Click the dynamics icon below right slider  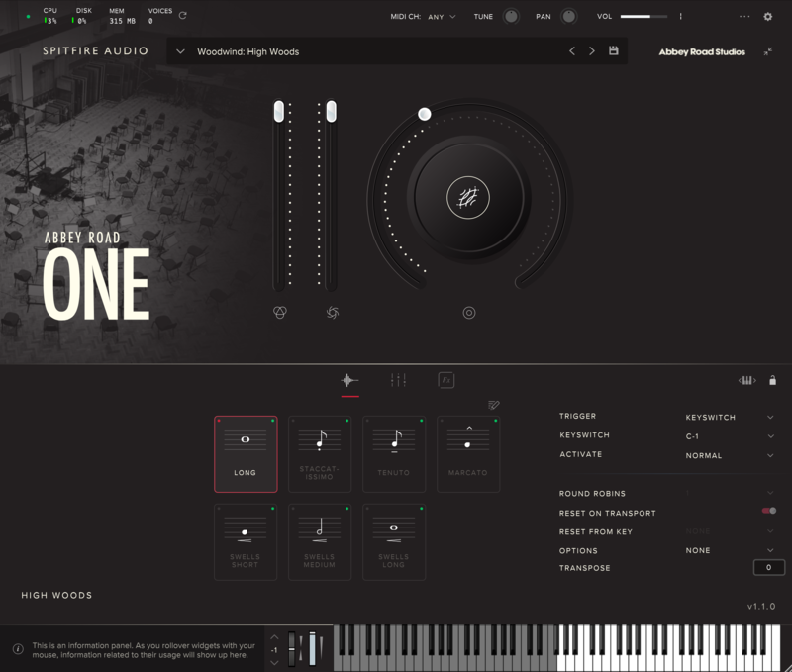coord(333,313)
